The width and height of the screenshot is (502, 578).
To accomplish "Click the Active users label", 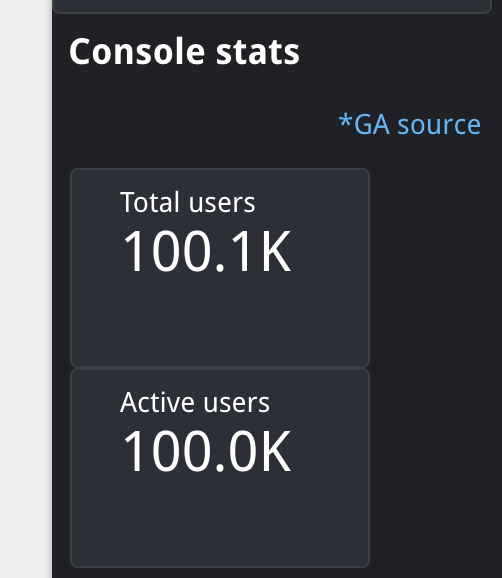I will pos(195,402).
